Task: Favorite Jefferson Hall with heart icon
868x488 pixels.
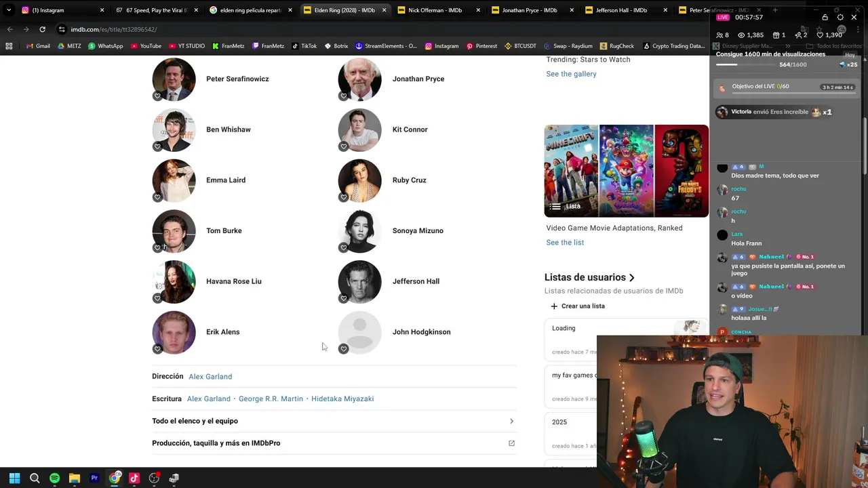Action: (x=343, y=298)
